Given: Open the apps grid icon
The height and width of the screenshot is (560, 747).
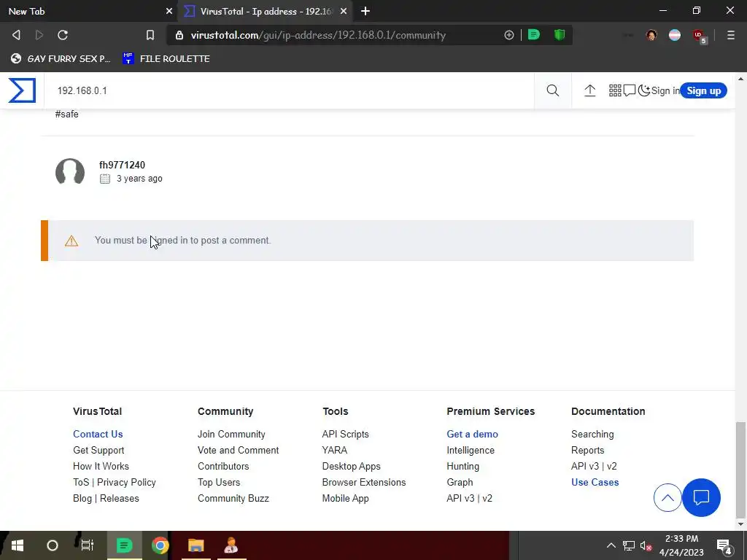Looking at the screenshot, I should point(615,90).
